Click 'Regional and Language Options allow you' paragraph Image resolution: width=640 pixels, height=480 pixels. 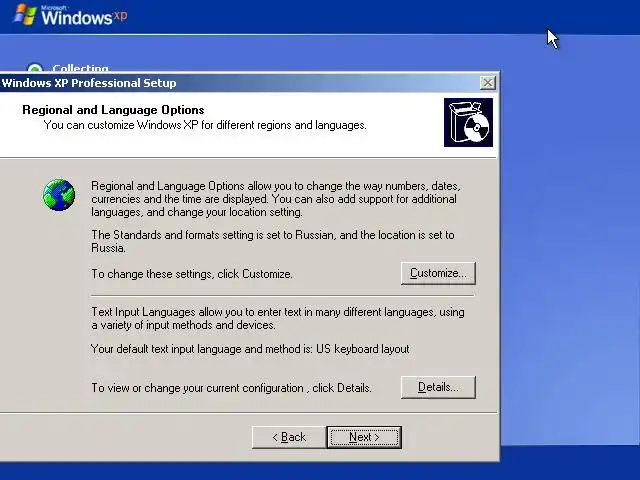276,199
